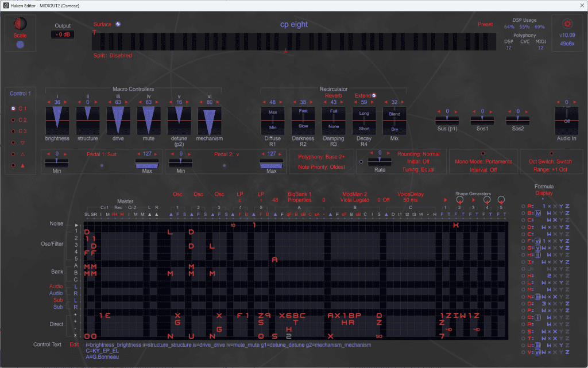This screenshot has width=588, height=368.
Task: Click the Mix slider in the Recirculator
Action: (x=394, y=121)
